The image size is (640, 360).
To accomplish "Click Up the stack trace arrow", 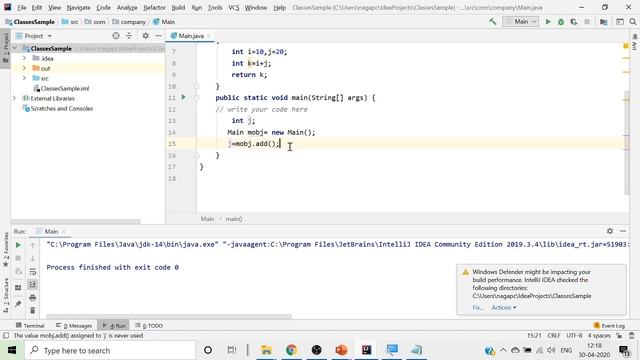I will tap(33, 245).
